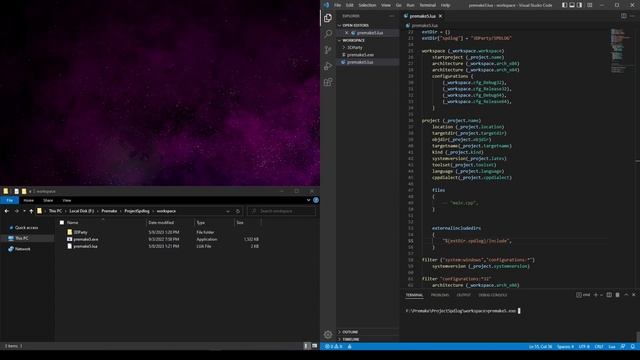Open the Home tab in File Explorer ribbon
The image size is (640, 360).
[29, 200]
